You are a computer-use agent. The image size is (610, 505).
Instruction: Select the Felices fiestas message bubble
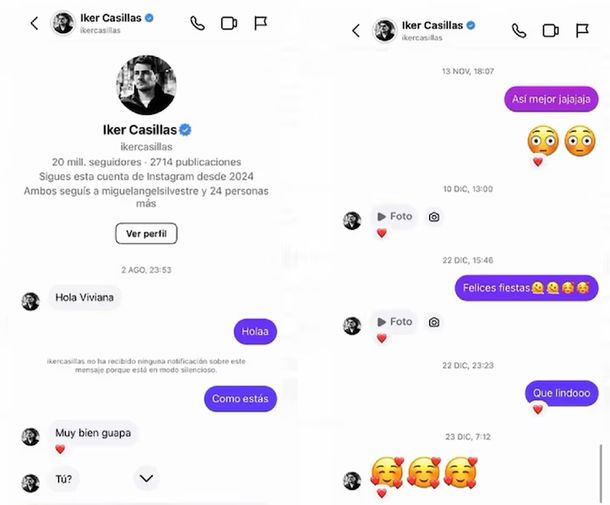pyautogui.click(x=526, y=288)
